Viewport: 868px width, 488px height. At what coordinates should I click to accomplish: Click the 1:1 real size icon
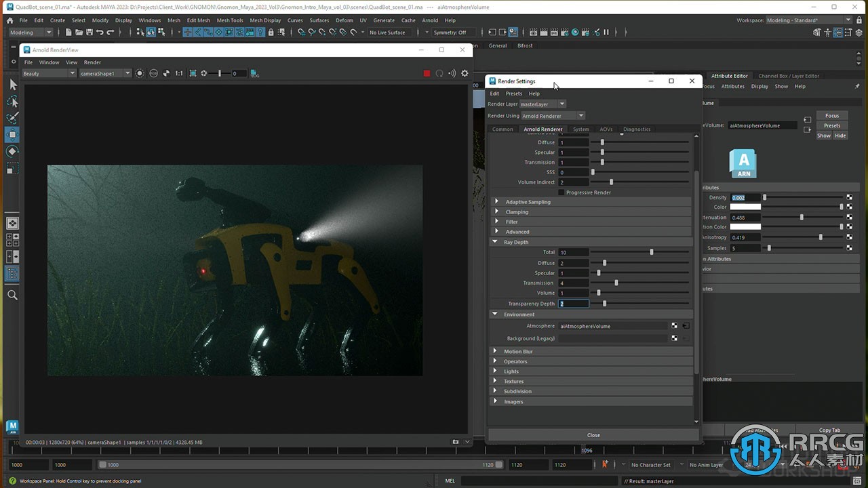(x=179, y=73)
